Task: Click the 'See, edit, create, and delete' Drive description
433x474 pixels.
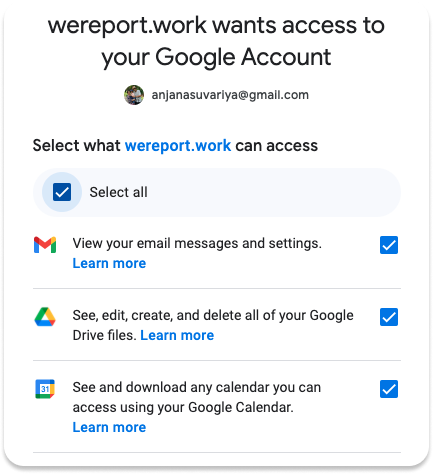Action: click(213, 325)
